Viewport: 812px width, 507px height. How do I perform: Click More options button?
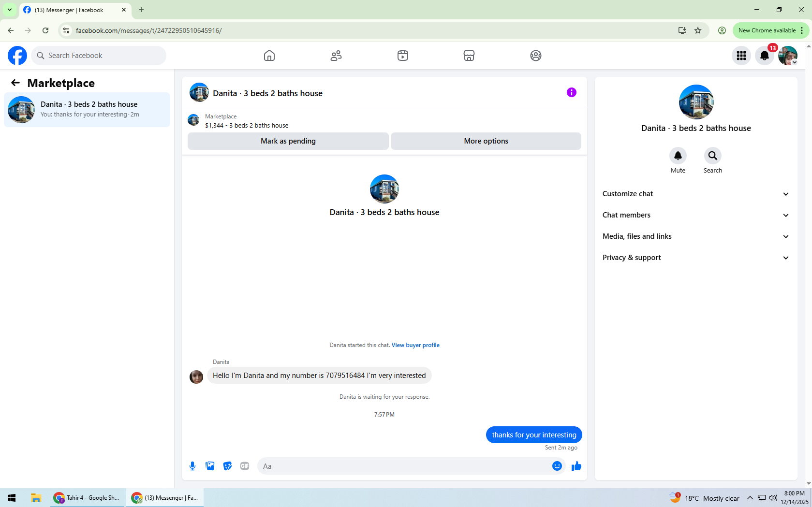[x=486, y=141]
